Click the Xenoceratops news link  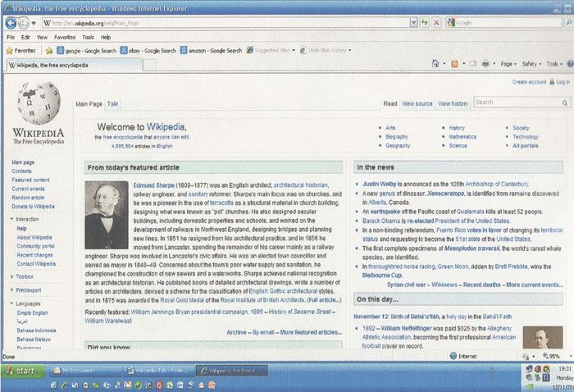[445, 194]
